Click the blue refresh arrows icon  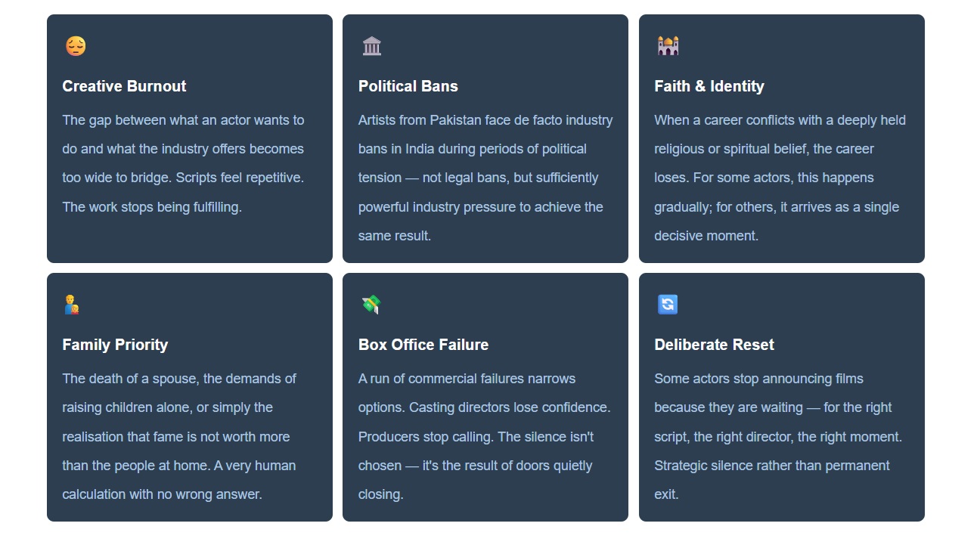coord(668,305)
